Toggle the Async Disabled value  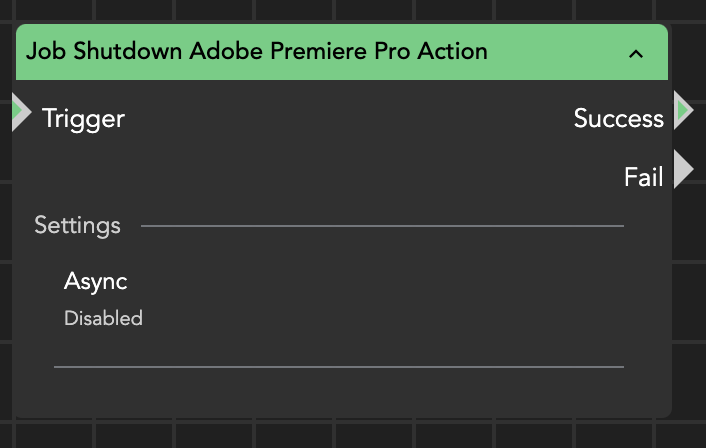pyautogui.click(x=103, y=319)
